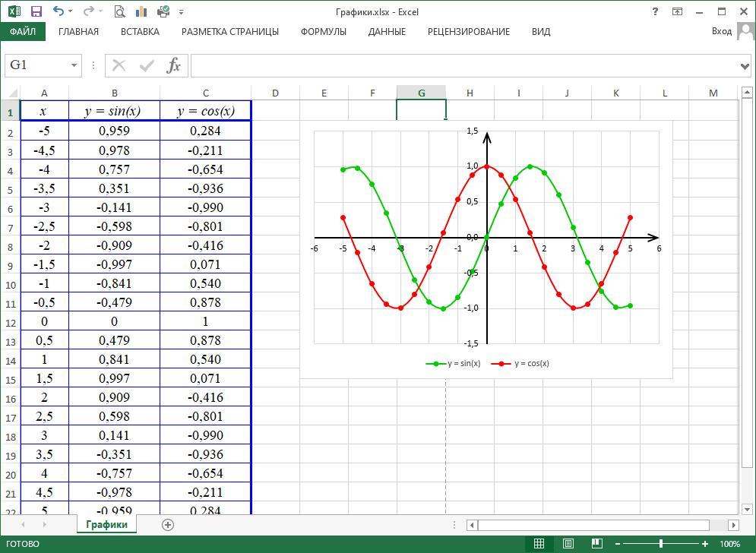Switch to Page Layout view
The height and width of the screenshot is (553, 756).
coord(568,544)
